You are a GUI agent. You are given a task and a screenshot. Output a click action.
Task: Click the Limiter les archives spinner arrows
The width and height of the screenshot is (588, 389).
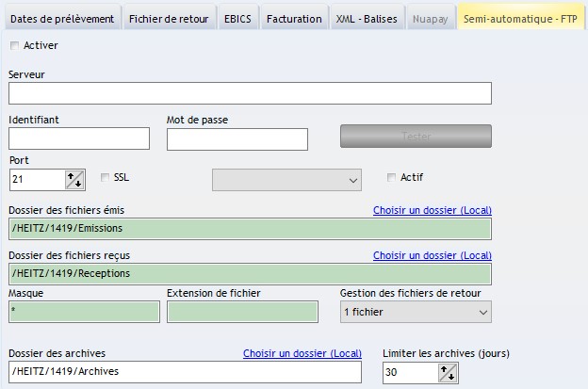pyautogui.click(x=448, y=373)
